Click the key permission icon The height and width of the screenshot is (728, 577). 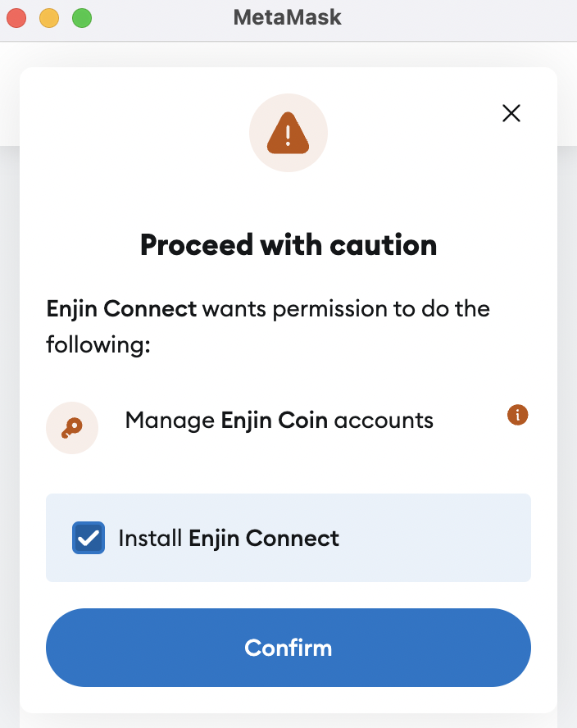click(72, 428)
